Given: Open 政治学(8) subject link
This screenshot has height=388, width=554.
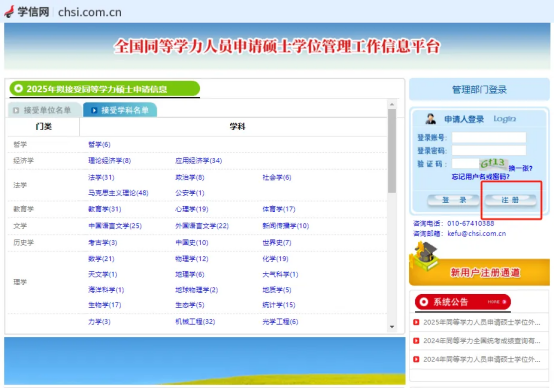Looking at the screenshot, I should click(190, 177).
